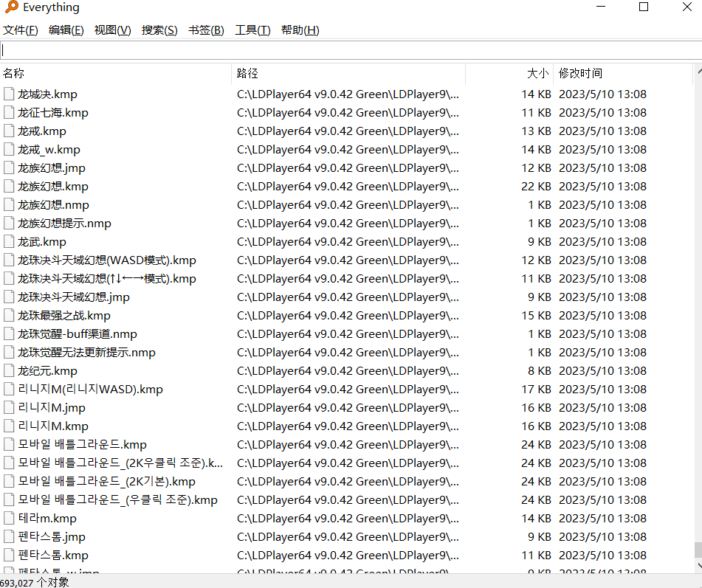Click file icon of 리니지M.kmp
This screenshot has width=702, height=588.
9,426
